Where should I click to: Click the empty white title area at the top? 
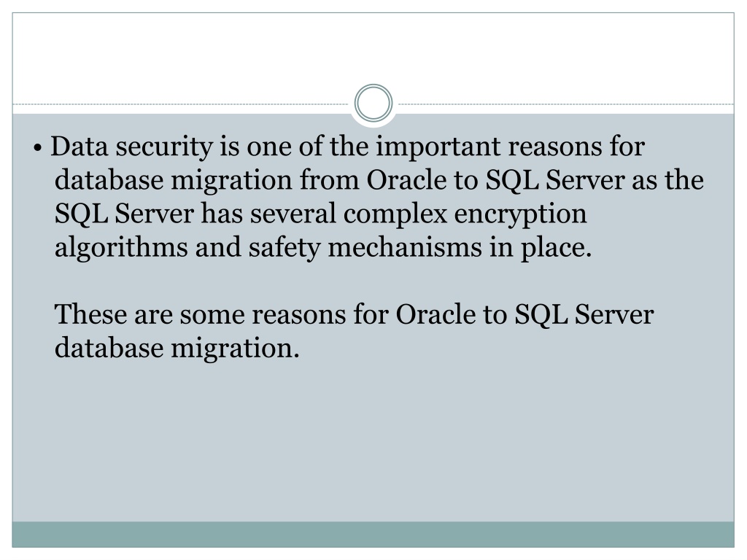click(373, 52)
